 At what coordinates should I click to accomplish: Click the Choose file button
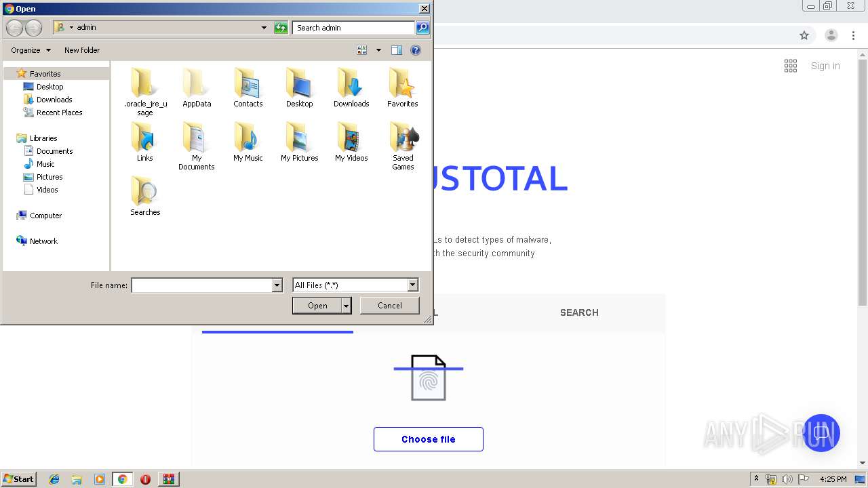[x=429, y=439]
